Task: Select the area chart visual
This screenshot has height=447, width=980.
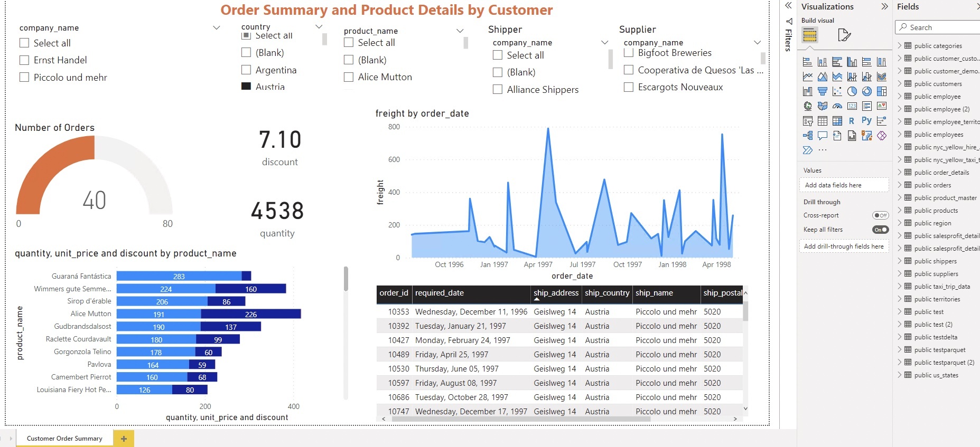Action: tap(823, 77)
